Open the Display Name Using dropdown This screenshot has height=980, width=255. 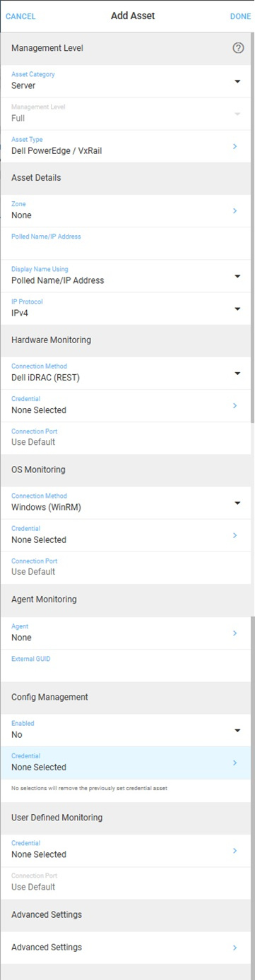pos(125,276)
